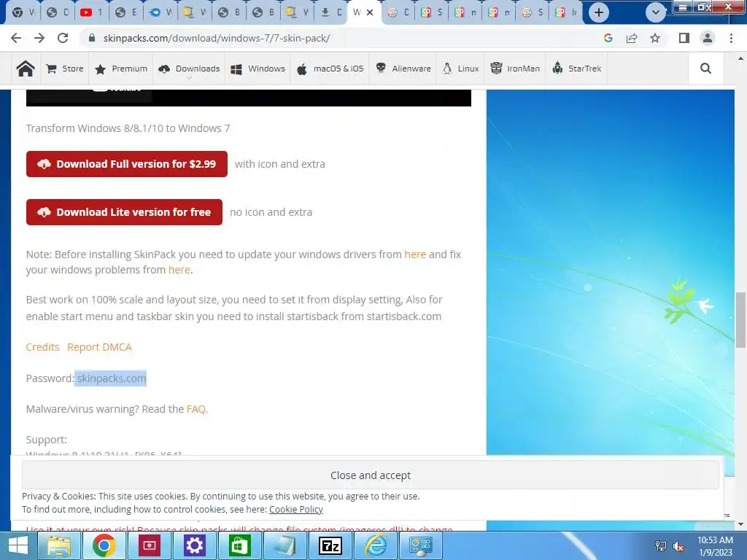Open 7-Zip from the taskbar
The height and width of the screenshot is (560, 747).
point(330,545)
